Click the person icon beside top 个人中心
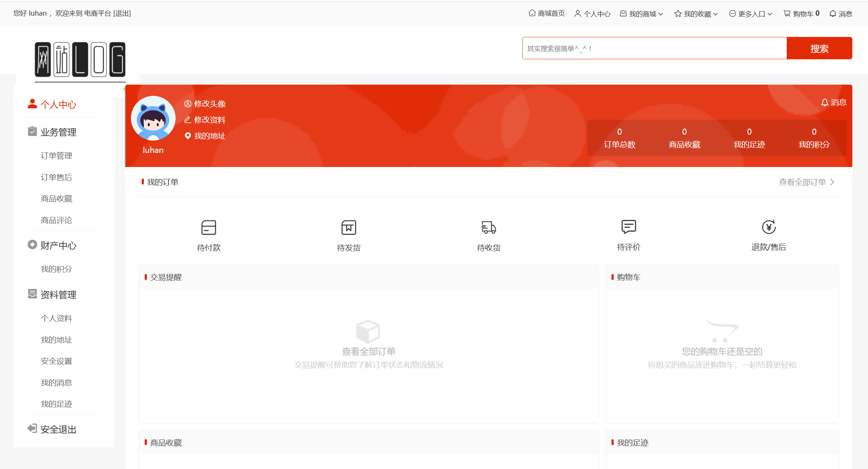This screenshot has height=469, width=868. coord(578,14)
